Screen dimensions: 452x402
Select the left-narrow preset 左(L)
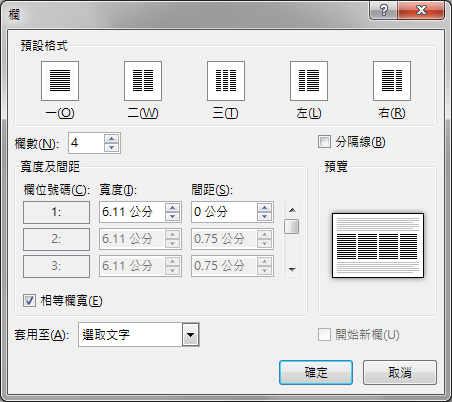click(x=309, y=81)
